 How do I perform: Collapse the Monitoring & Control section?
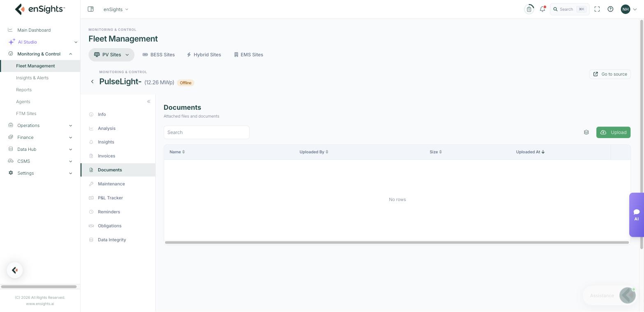click(x=40, y=54)
